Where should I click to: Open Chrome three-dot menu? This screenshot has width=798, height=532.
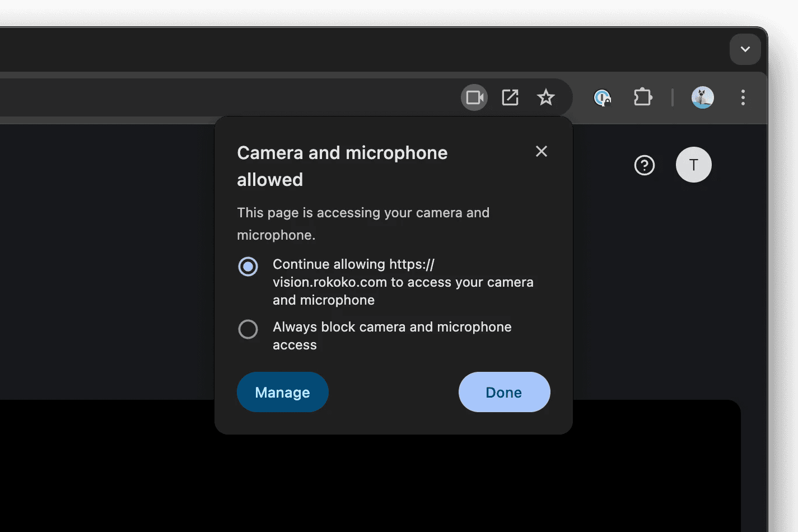click(743, 97)
